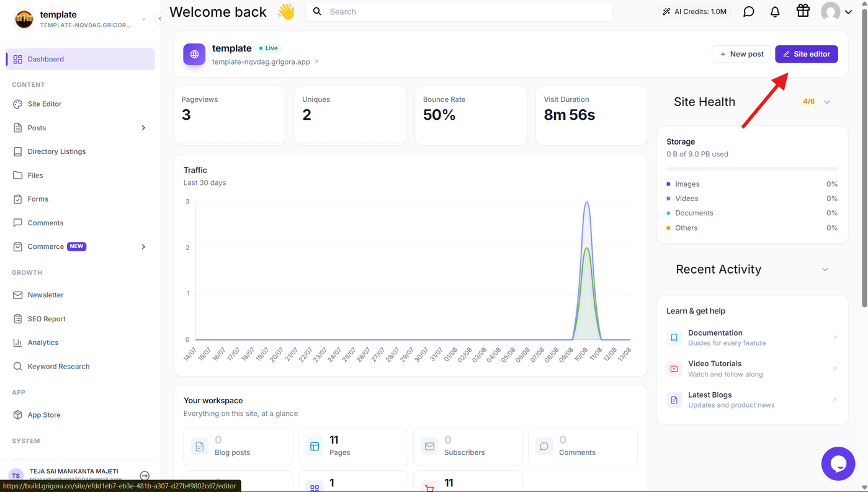Expand the Commerce submenu arrow
The height and width of the screenshot is (492, 868).
click(143, 247)
